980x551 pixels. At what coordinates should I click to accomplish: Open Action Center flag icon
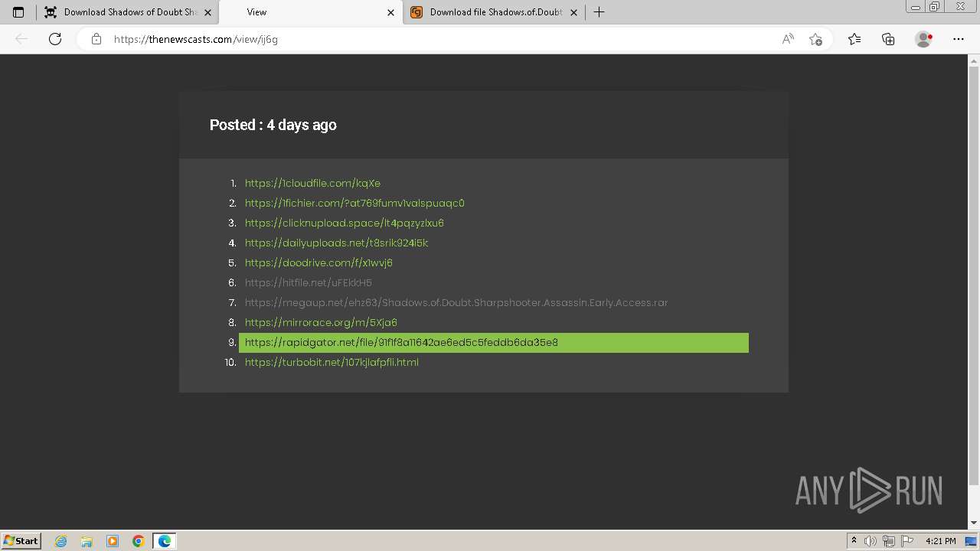click(x=906, y=541)
